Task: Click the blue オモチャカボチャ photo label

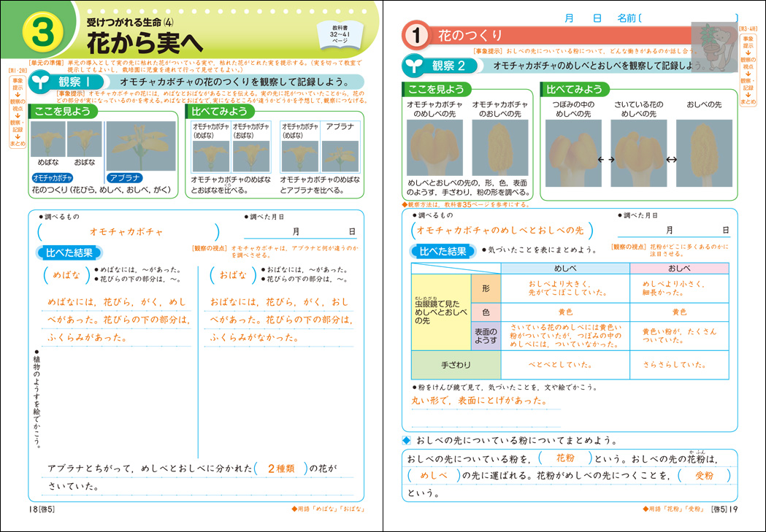Action: click(53, 178)
